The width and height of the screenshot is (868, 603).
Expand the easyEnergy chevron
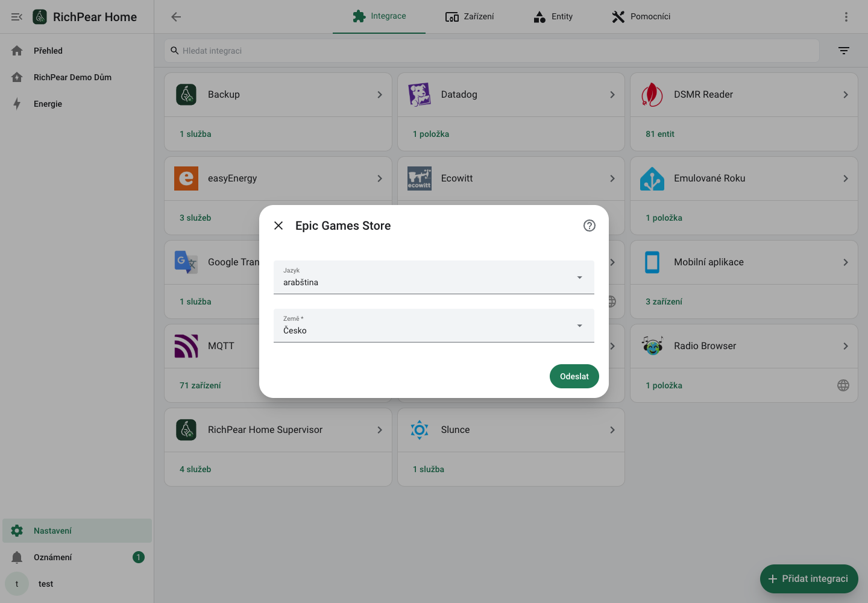(380, 178)
